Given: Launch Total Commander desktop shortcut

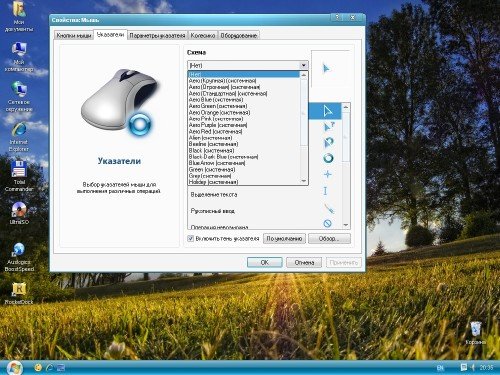Looking at the screenshot, I should pyautogui.click(x=19, y=176).
